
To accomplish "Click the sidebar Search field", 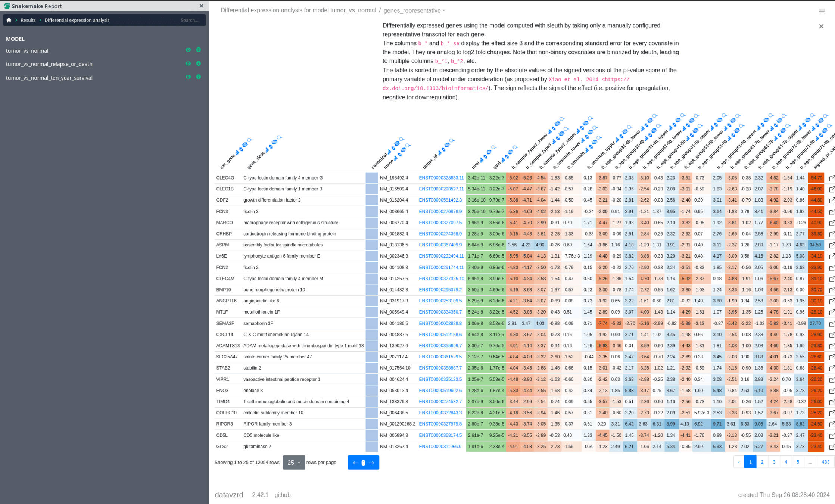I will [x=190, y=20].
